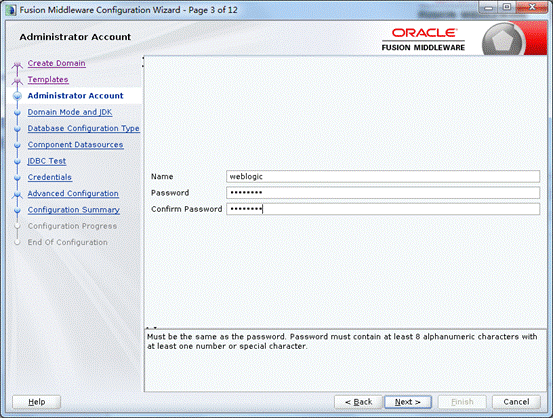Click the Credentials step bullet icon

17,178
